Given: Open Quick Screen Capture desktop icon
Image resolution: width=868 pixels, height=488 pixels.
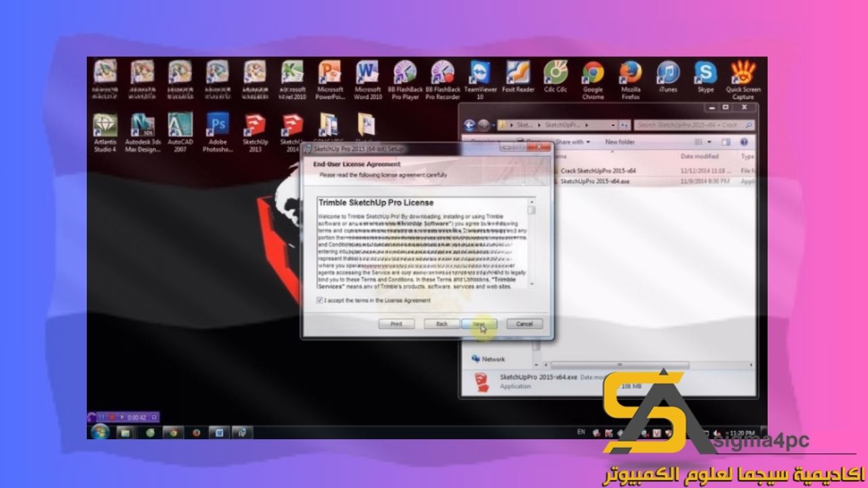Looking at the screenshot, I should pos(743,80).
